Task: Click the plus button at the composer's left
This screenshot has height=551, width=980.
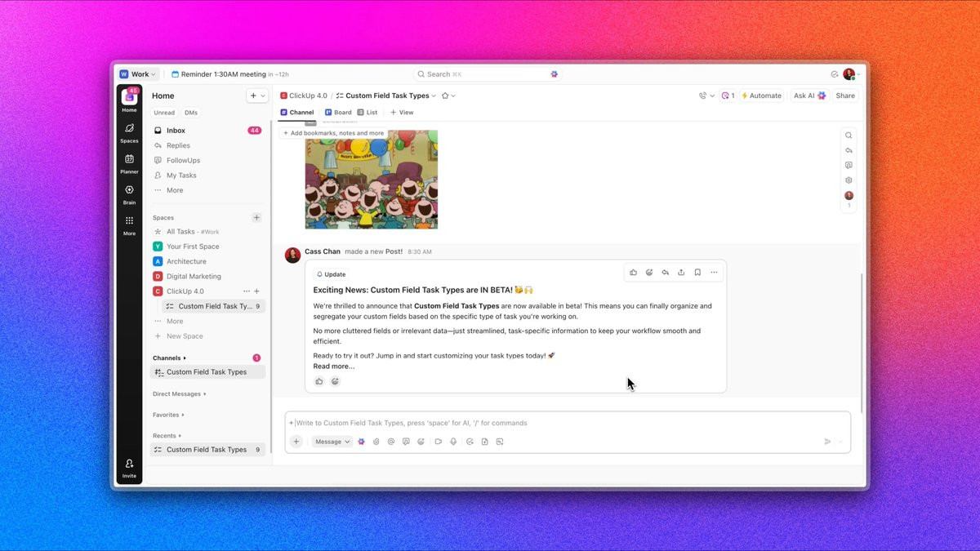Action: click(x=296, y=442)
